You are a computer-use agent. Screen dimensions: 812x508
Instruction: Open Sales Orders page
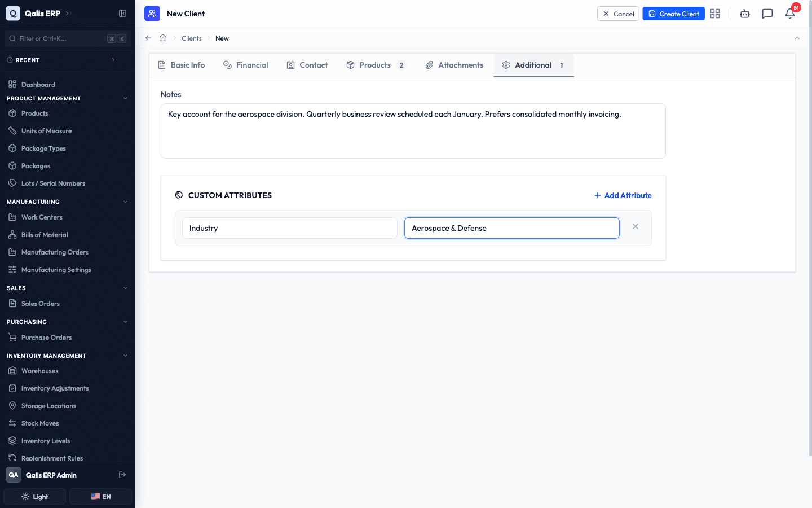click(68, 304)
